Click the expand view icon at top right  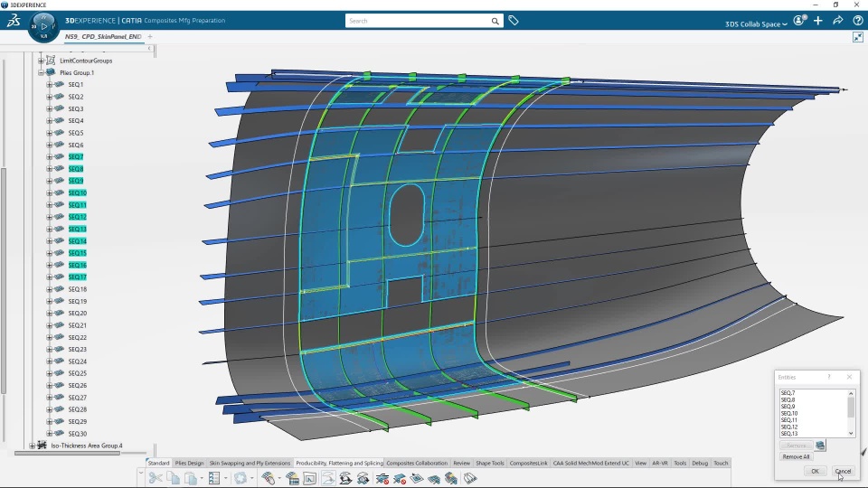click(x=858, y=37)
